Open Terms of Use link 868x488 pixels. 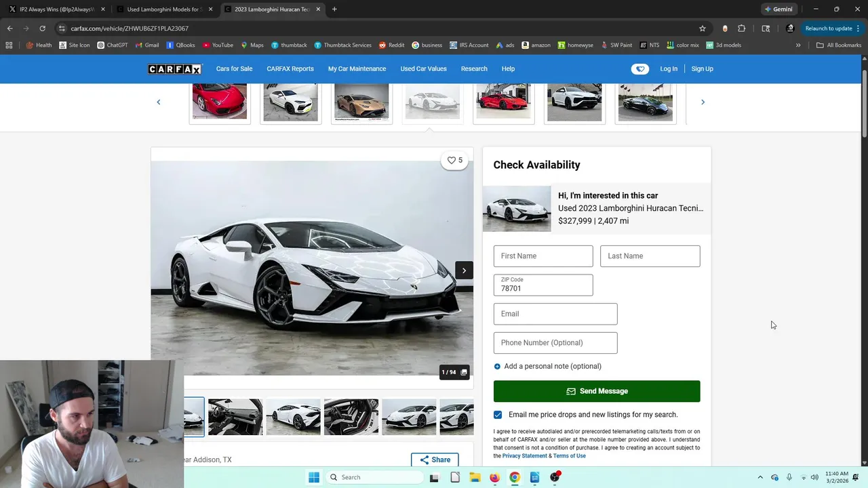(x=570, y=456)
